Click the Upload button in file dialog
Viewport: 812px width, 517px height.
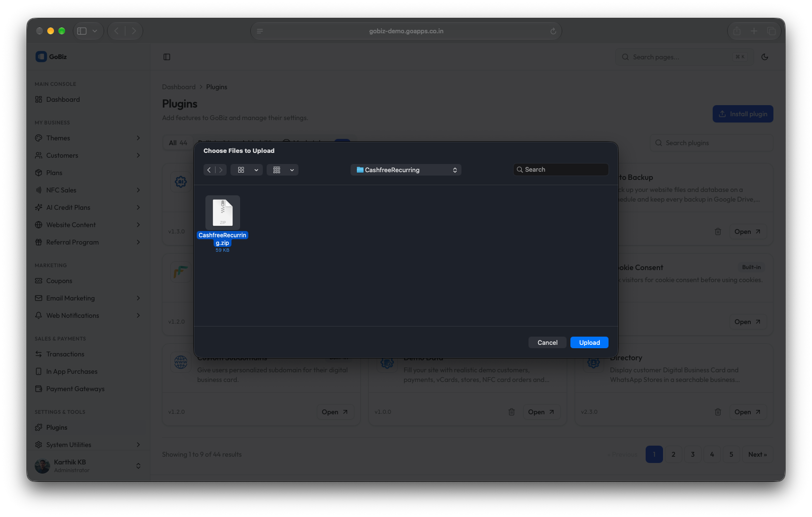[x=589, y=342]
